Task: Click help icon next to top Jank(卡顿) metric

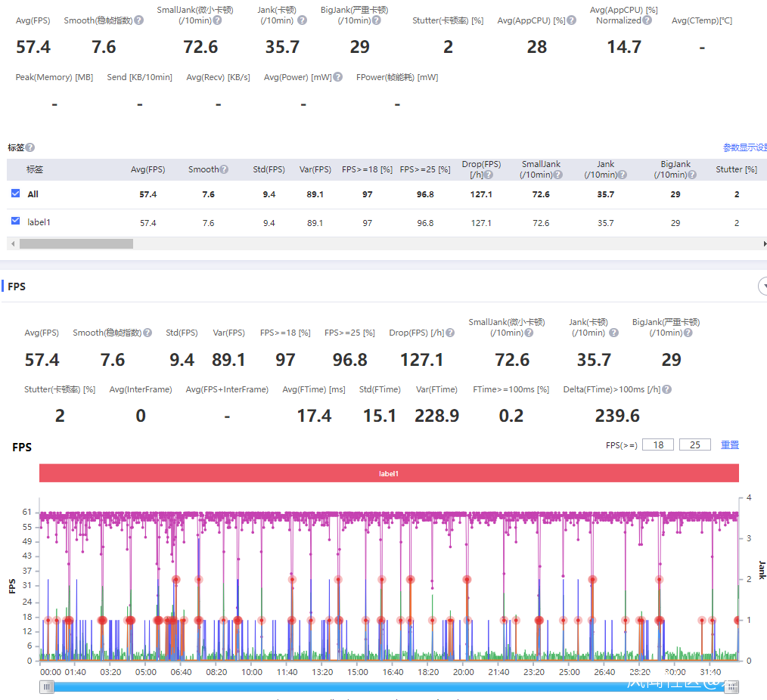Action: click(x=303, y=20)
